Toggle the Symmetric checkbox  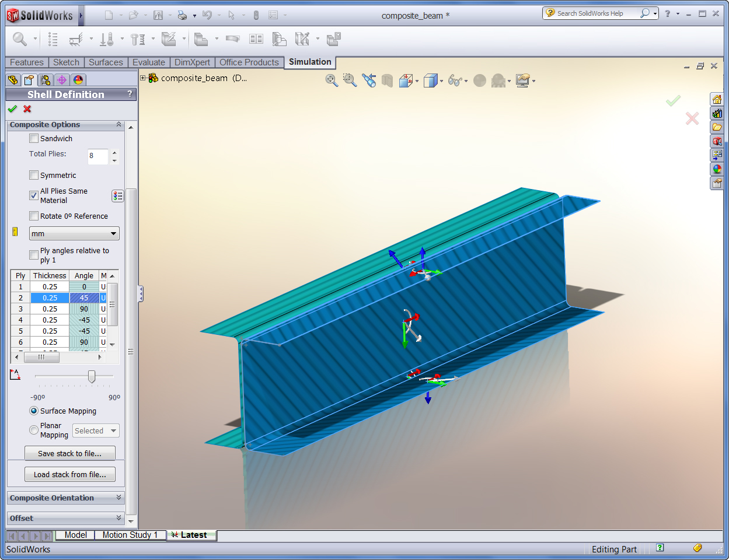click(x=34, y=176)
